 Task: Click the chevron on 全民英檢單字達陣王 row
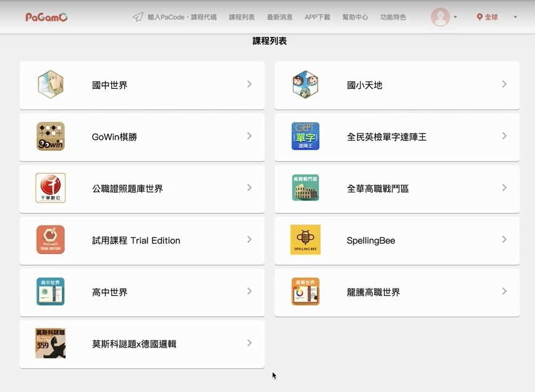504,136
